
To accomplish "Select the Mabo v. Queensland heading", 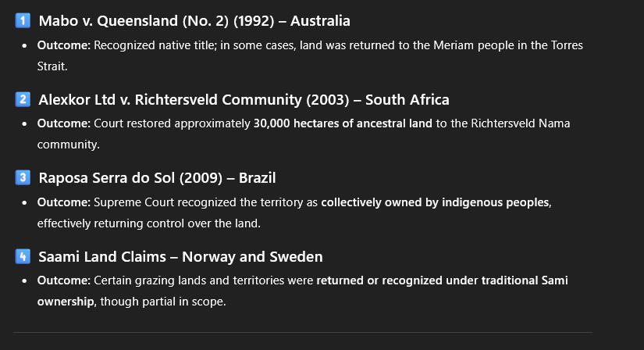I will pyautogui.click(x=194, y=21).
